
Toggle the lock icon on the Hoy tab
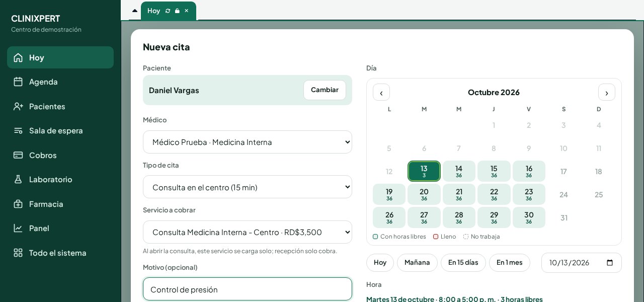(177, 11)
